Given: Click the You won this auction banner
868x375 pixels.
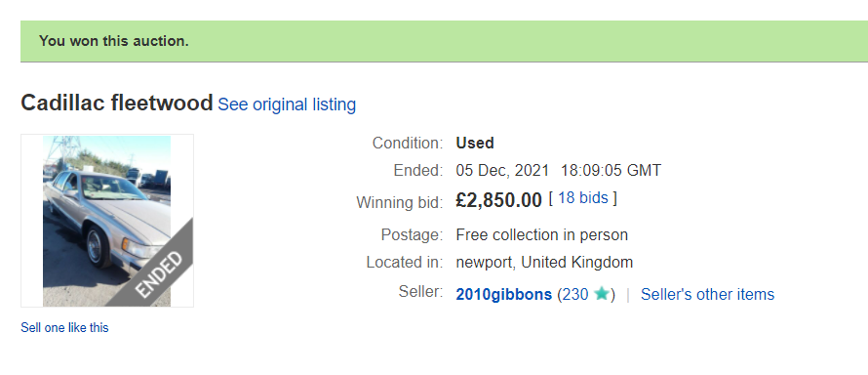Looking at the screenshot, I should pos(444,41).
